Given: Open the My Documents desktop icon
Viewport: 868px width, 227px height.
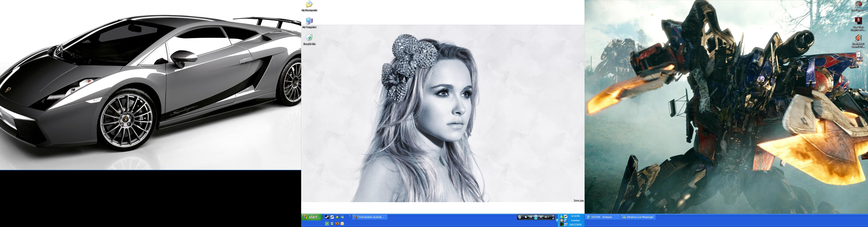Looking at the screenshot, I should coord(309,6).
